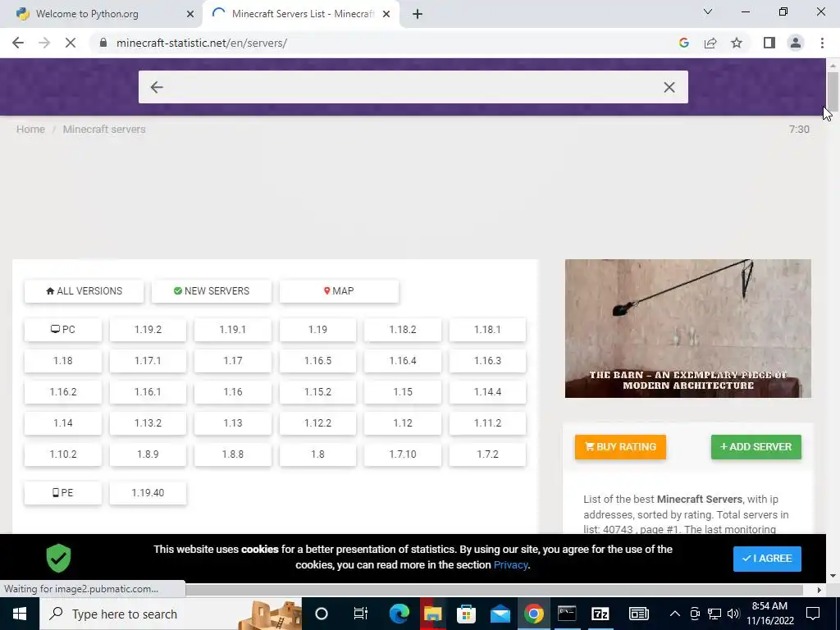Filter by version 1.11.2

pos(487,422)
